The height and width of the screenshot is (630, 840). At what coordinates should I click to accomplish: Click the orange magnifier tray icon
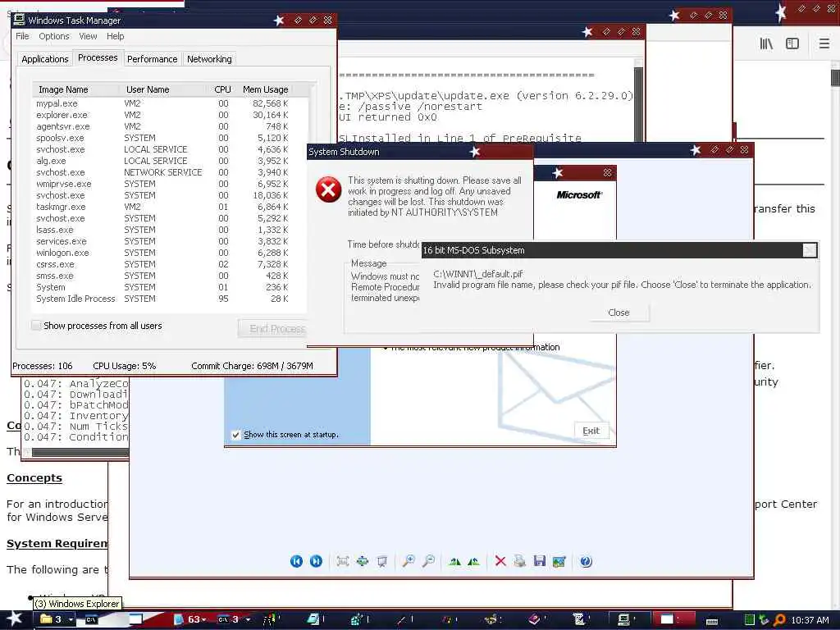(779, 620)
